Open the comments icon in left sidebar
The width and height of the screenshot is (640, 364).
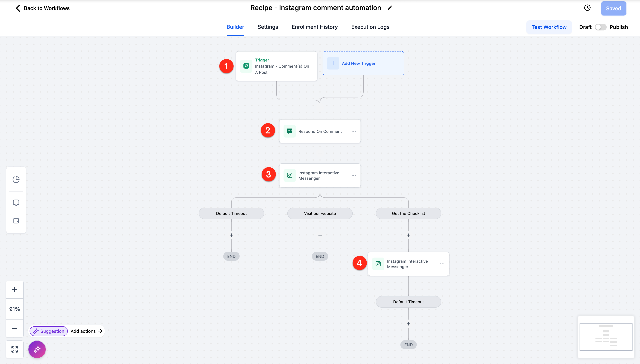tap(16, 203)
